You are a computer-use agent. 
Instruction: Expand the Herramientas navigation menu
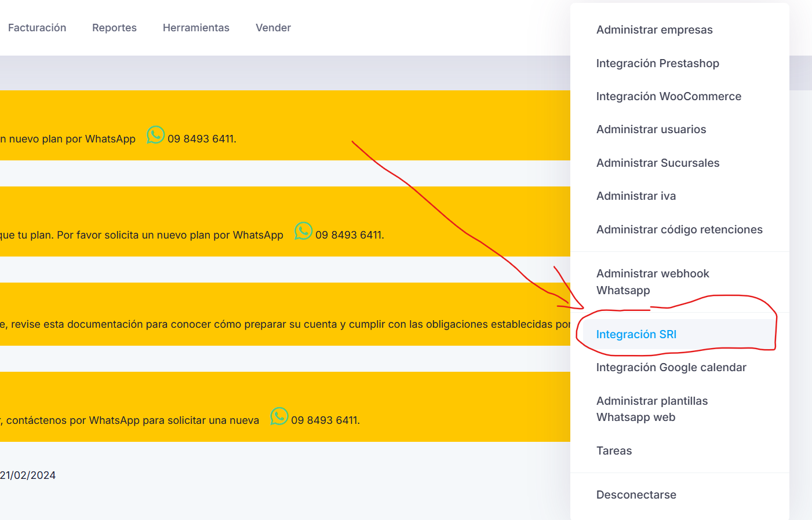click(x=196, y=28)
